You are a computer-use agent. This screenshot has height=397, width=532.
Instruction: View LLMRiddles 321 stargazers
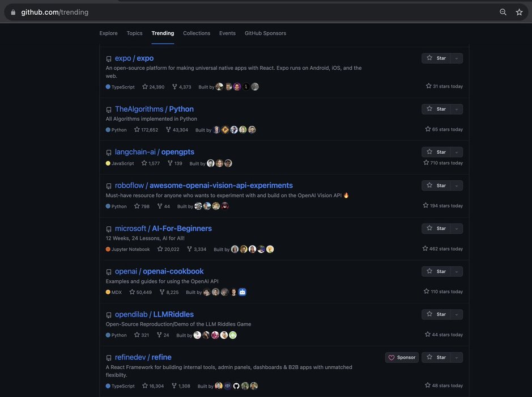point(142,335)
